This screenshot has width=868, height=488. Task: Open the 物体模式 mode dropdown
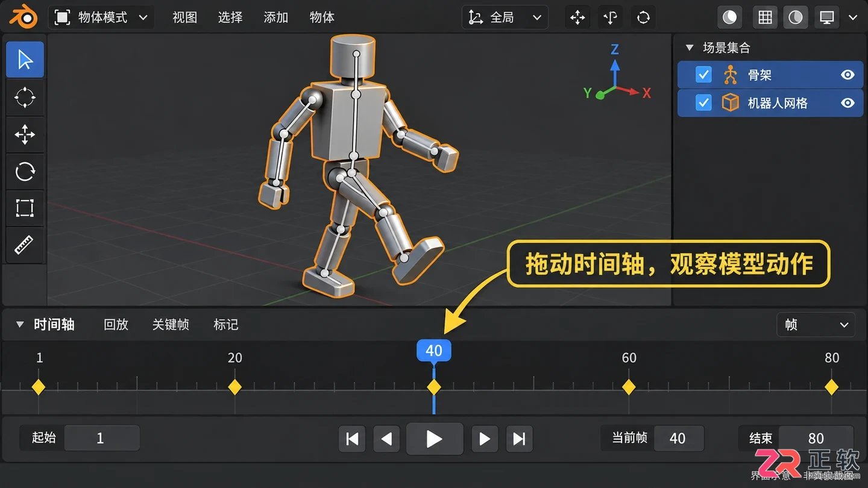(x=101, y=17)
